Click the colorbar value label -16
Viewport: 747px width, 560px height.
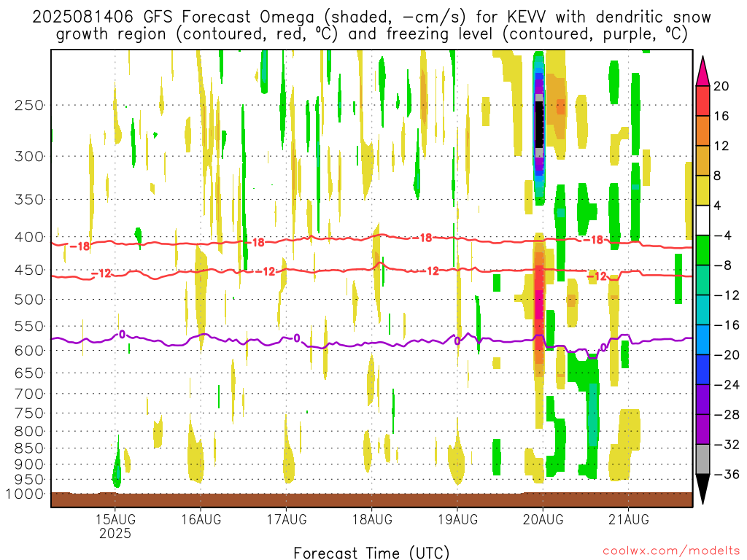point(727,325)
